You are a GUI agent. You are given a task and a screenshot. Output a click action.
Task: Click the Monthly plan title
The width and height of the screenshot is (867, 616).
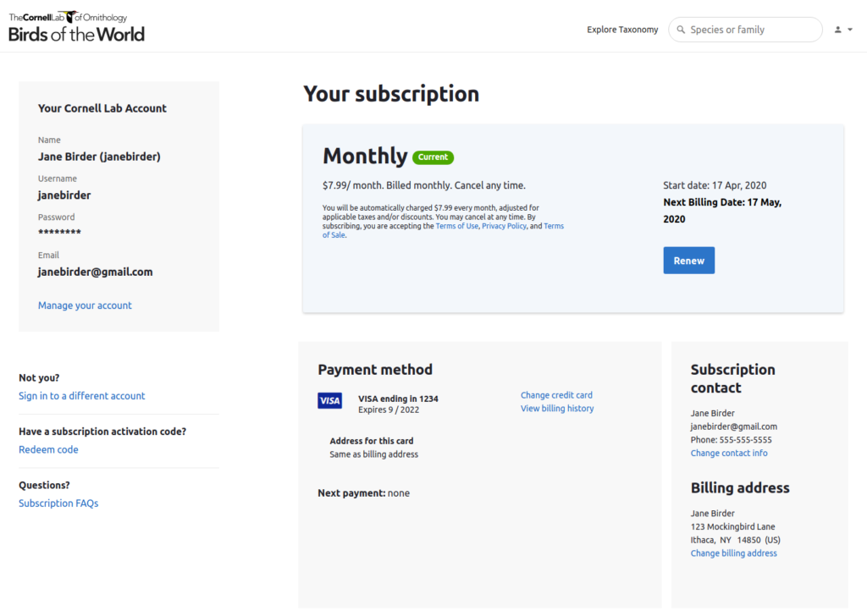point(365,157)
